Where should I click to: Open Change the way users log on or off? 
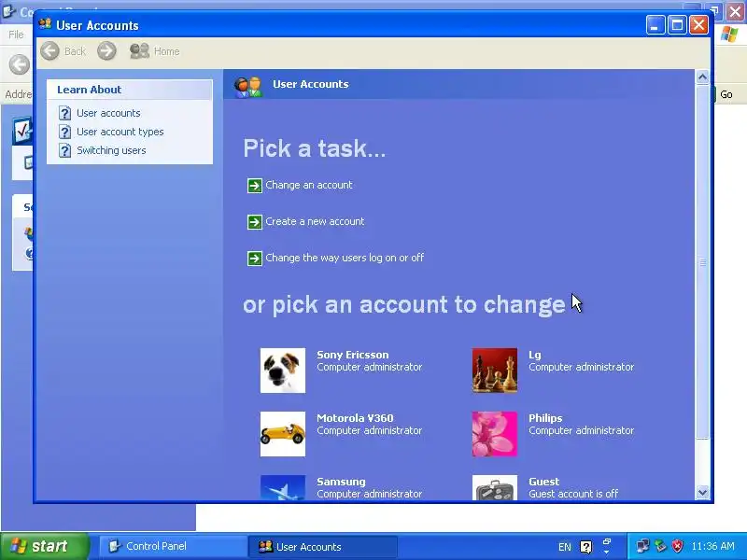point(345,258)
